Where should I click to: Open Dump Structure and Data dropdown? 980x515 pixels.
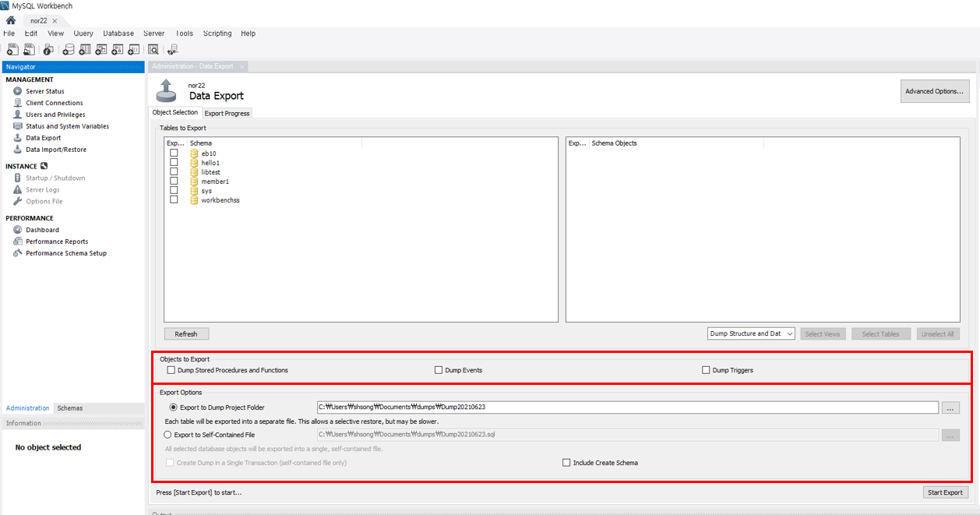point(751,333)
